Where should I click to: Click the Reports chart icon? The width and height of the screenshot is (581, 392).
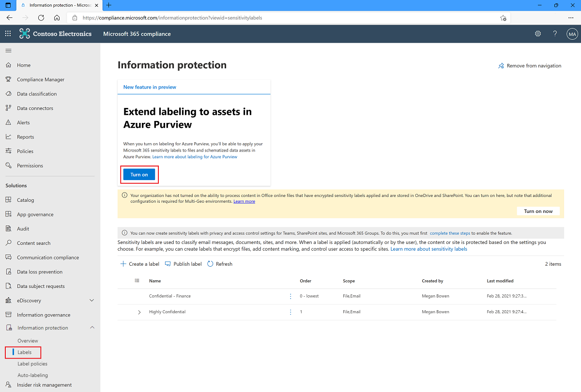click(x=8, y=137)
